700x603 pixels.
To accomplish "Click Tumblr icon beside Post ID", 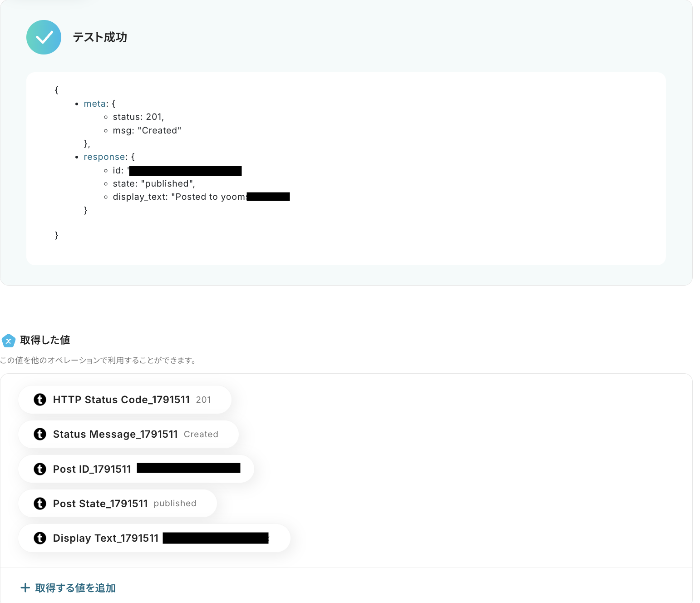I will (40, 469).
